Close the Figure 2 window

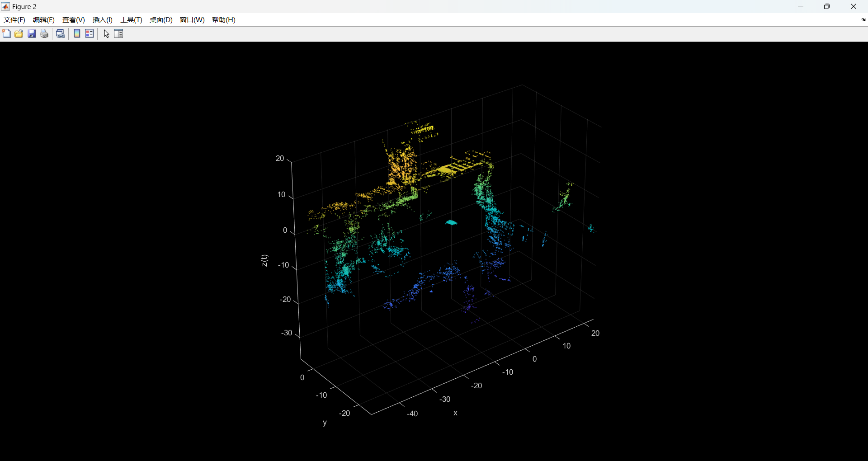(854, 6)
